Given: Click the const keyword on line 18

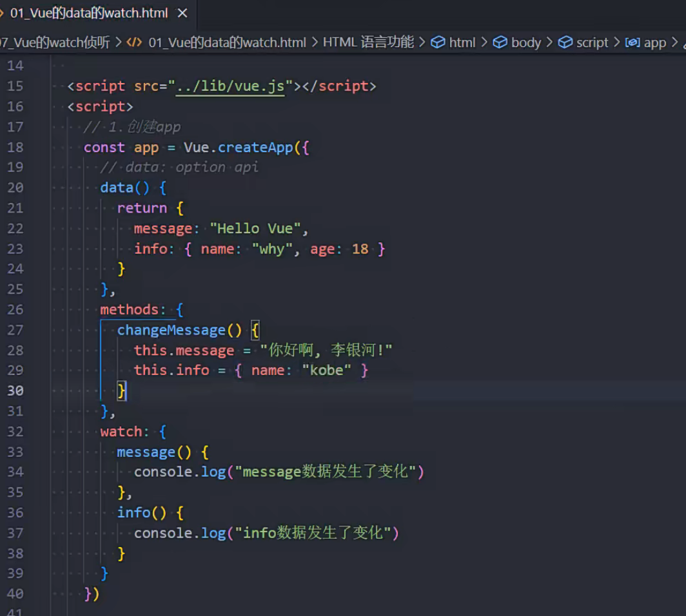Looking at the screenshot, I should 104,148.
